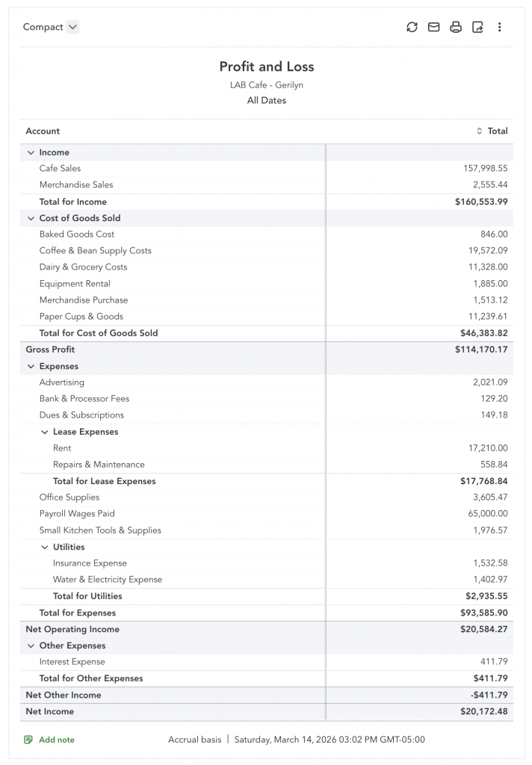Collapse the Utilities subsection

pos(44,548)
